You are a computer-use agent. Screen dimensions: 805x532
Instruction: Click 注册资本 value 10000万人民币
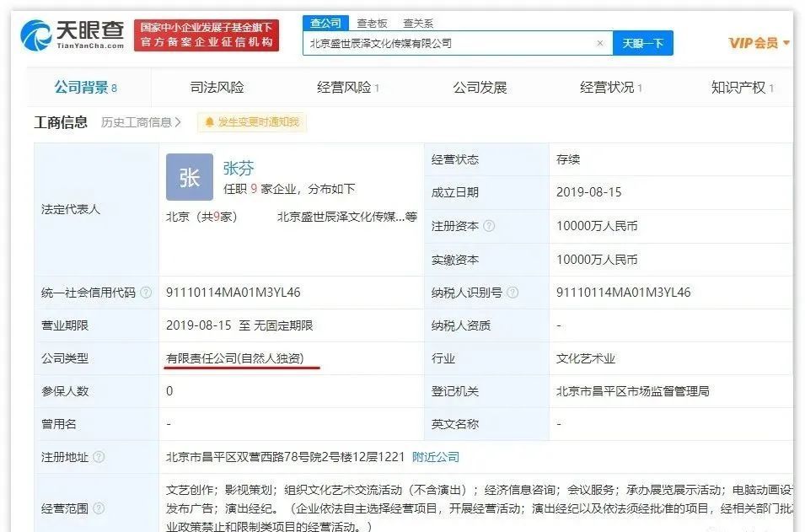click(597, 226)
